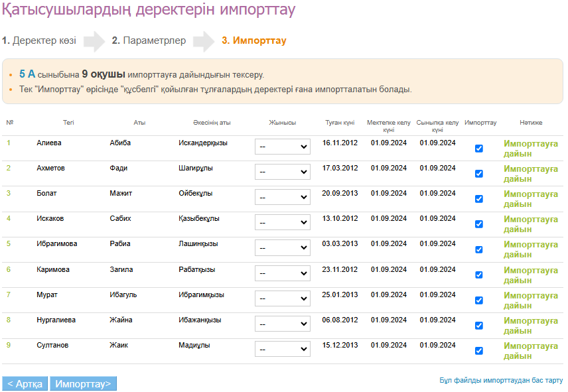Switch to step 2 Параметрлер
The height and width of the screenshot is (392, 568).
pyautogui.click(x=149, y=40)
